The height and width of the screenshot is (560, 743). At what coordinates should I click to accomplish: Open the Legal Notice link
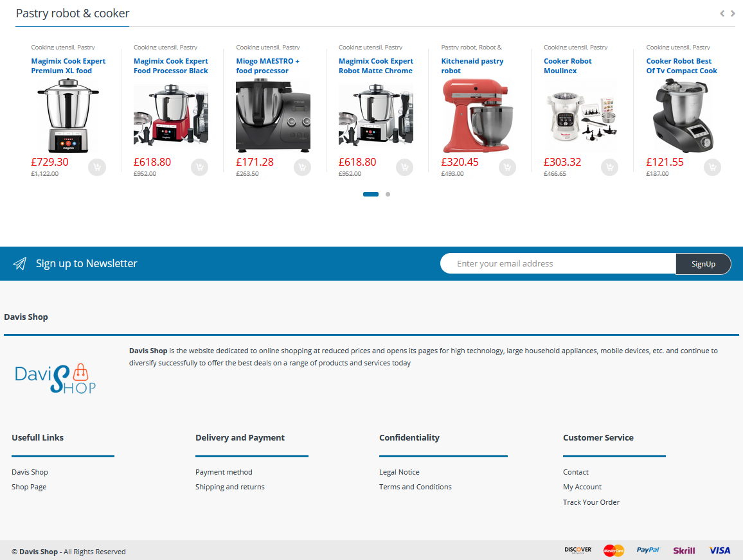(399, 472)
